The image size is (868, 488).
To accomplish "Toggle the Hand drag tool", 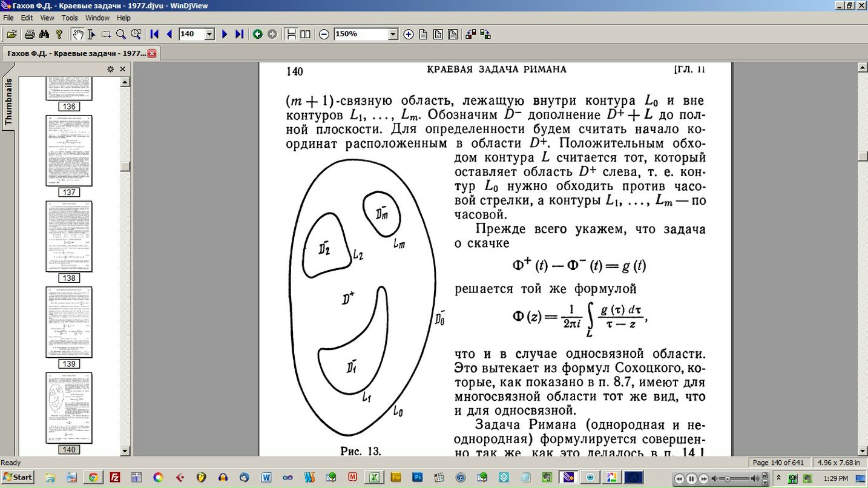I will point(77,35).
